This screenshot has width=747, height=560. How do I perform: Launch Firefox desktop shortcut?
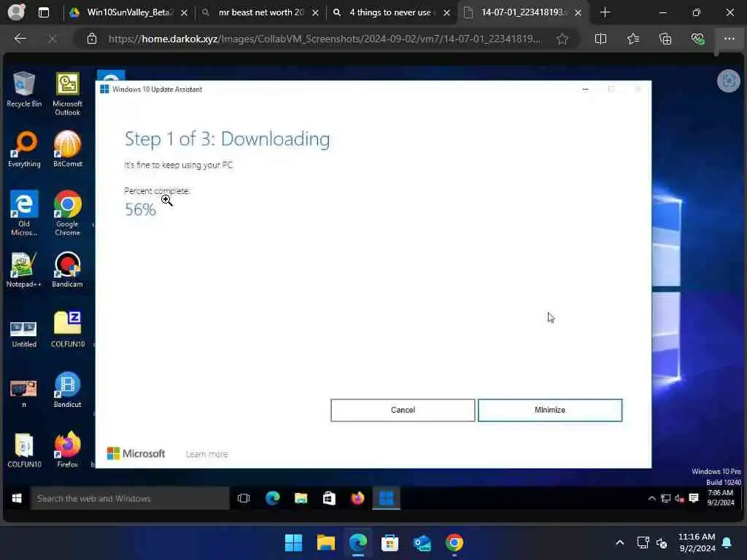pyautogui.click(x=67, y=450)
